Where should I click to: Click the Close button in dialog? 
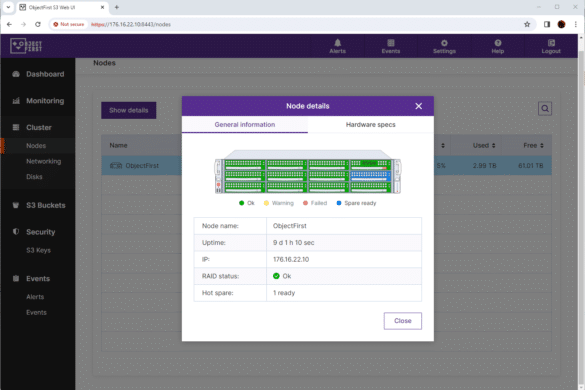[x=403, y=321]
